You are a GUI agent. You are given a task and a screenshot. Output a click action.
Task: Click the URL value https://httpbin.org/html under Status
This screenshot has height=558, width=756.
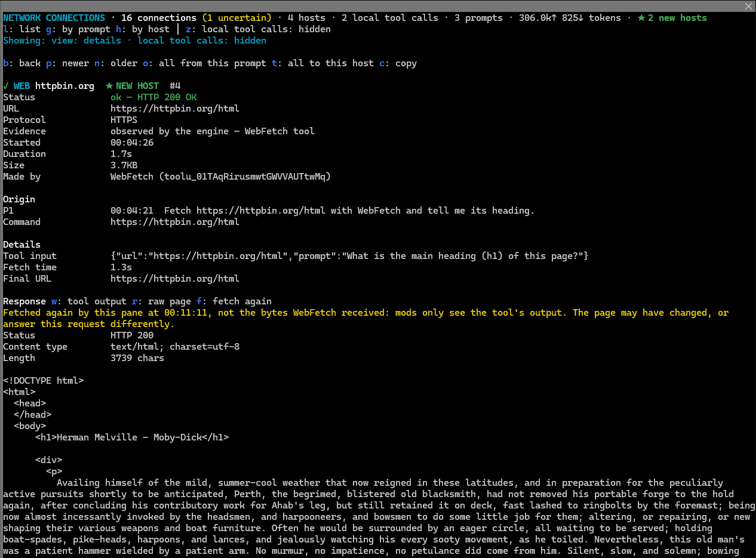(x=174, y=108)
